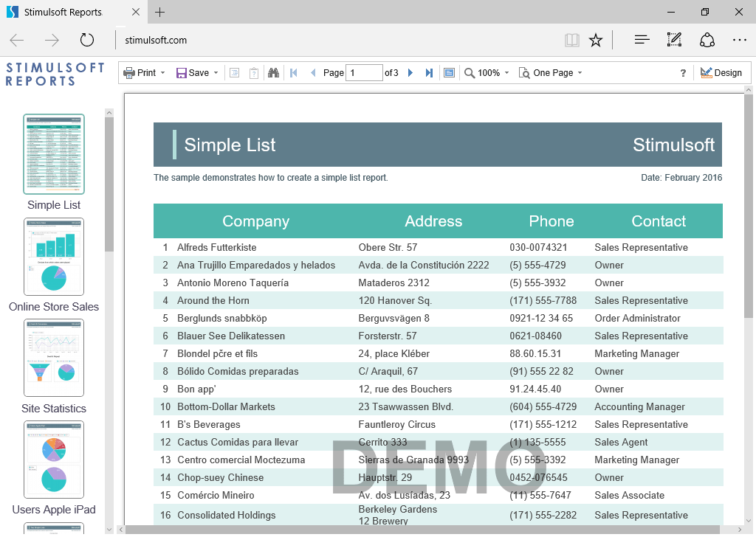Open the Site Statistics report thumbnail

point(54,358)
